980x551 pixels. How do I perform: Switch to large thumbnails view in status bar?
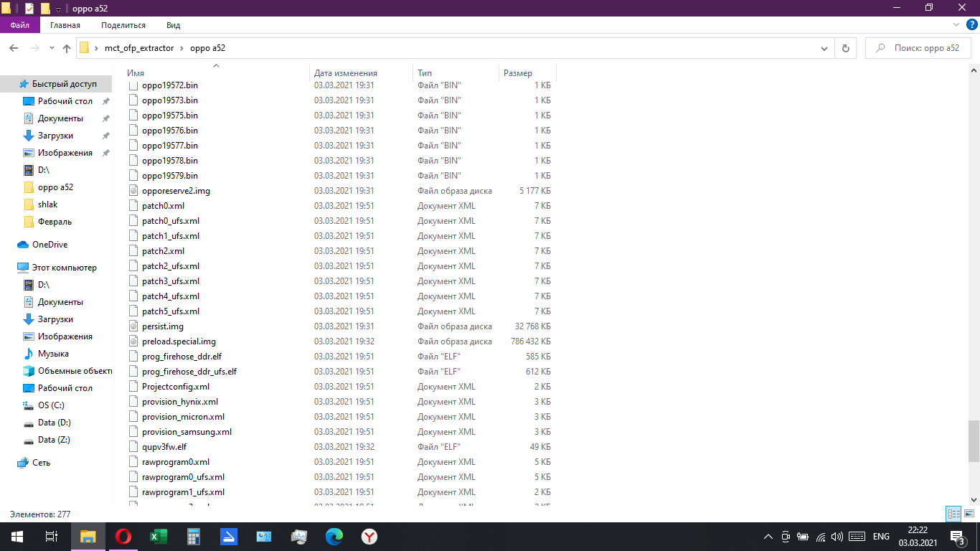click(969, 514)
